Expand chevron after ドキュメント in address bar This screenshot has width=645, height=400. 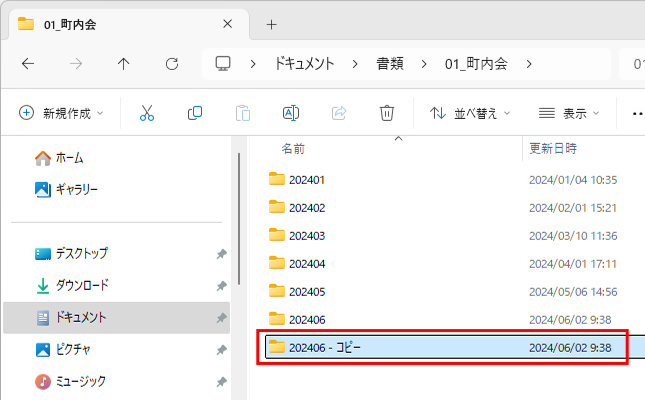pyautogui.click(x=355, y=64)
